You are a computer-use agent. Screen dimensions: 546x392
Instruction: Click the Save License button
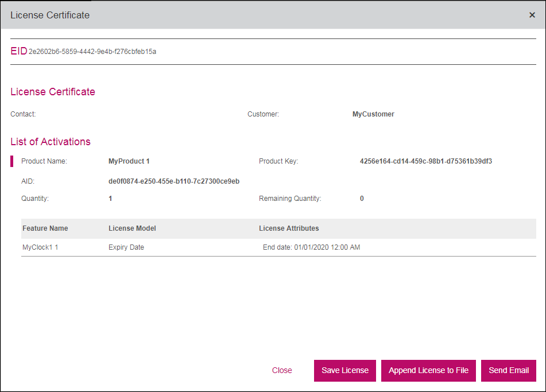345,371
